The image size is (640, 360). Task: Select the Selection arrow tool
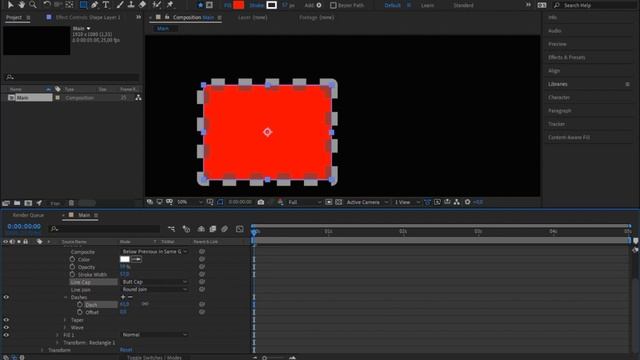tap(11, 5)
